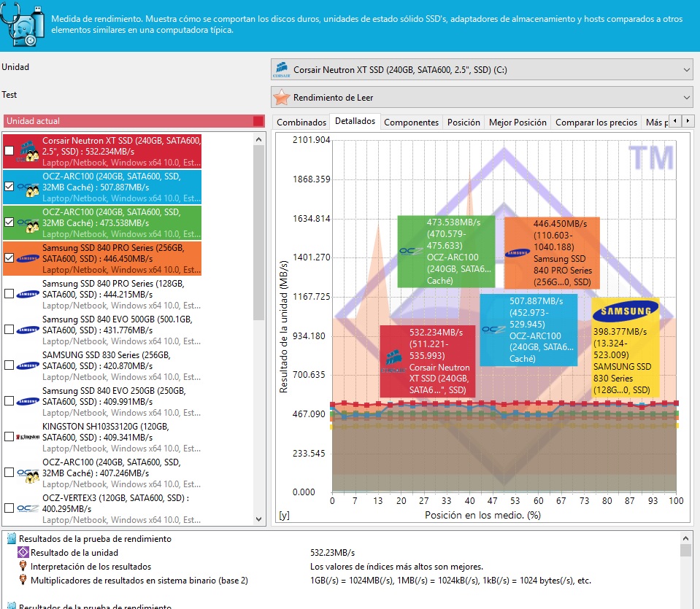Screen dimensions: 700x609
Task: Click the Corsair logo in Unidad dropdown
Action: (x=282, y=70)
